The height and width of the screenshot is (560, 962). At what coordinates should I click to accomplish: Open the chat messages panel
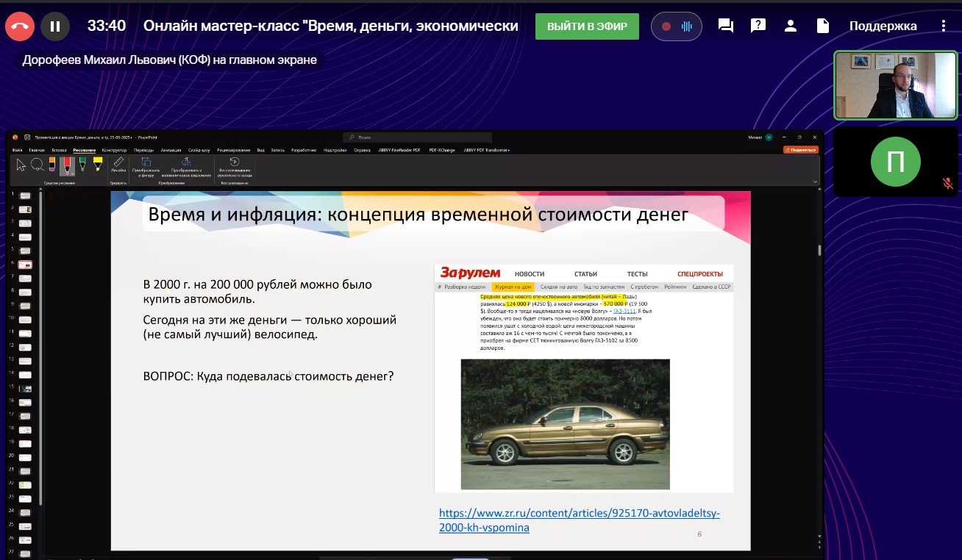point(725,26)
